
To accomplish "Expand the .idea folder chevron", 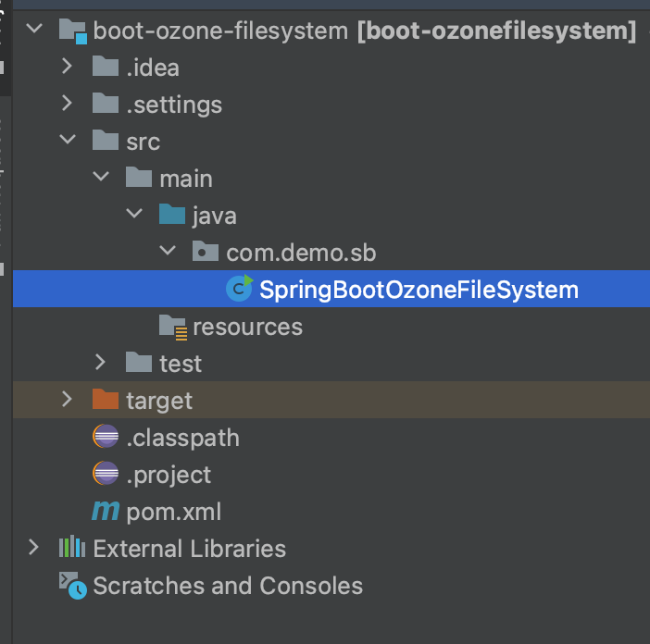I will [x=68, y=67].
